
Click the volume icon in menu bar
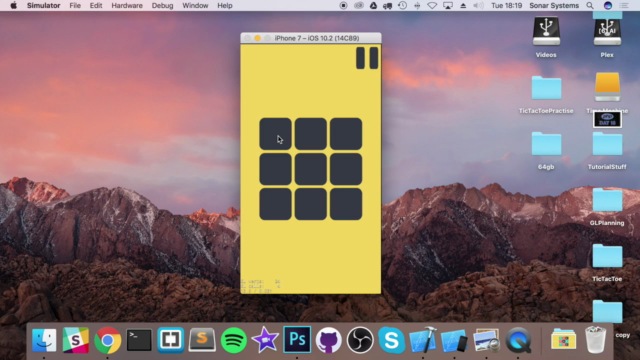(x=478, y=6)
